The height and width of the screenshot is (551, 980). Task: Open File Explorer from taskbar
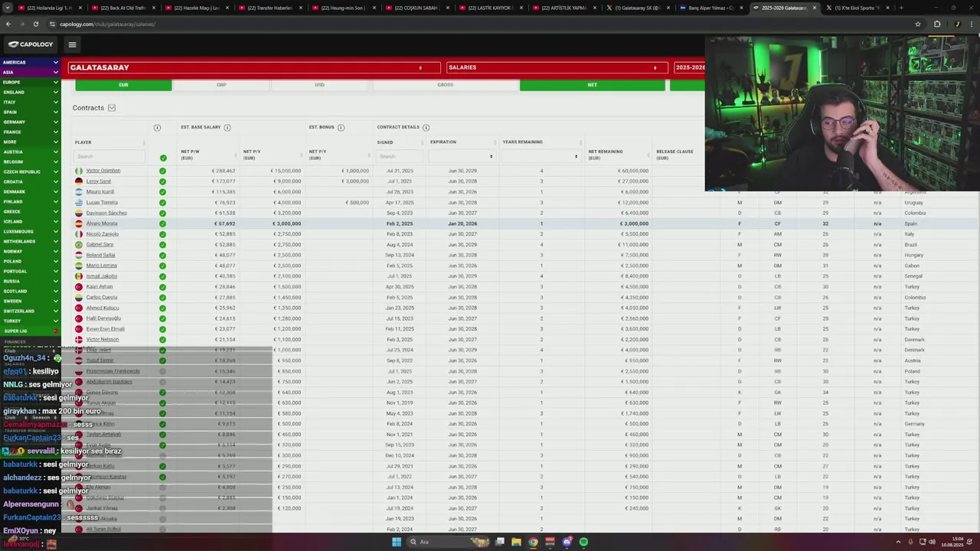coord(516,542)
